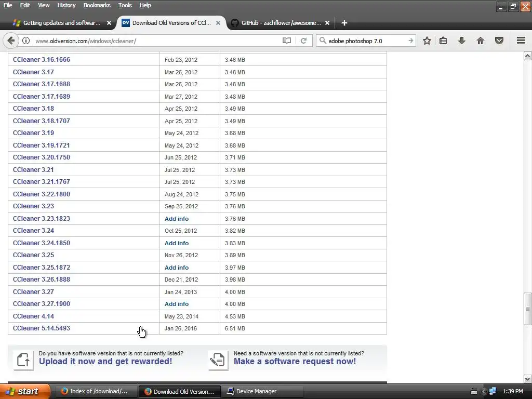Close the Getting updates and software tab
532x399 pixels.
coord(109,23)
